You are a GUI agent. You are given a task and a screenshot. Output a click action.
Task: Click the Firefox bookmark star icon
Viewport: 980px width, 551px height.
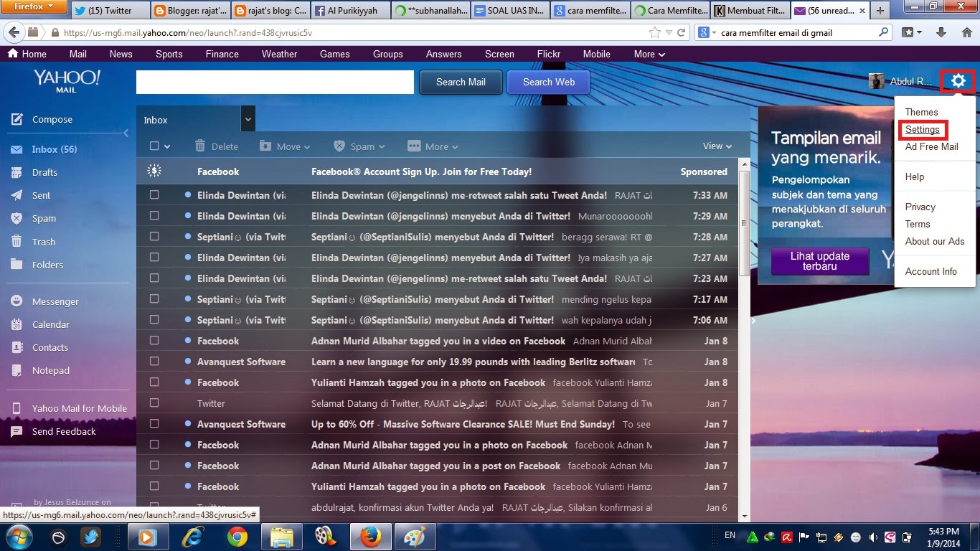[654, 32]
